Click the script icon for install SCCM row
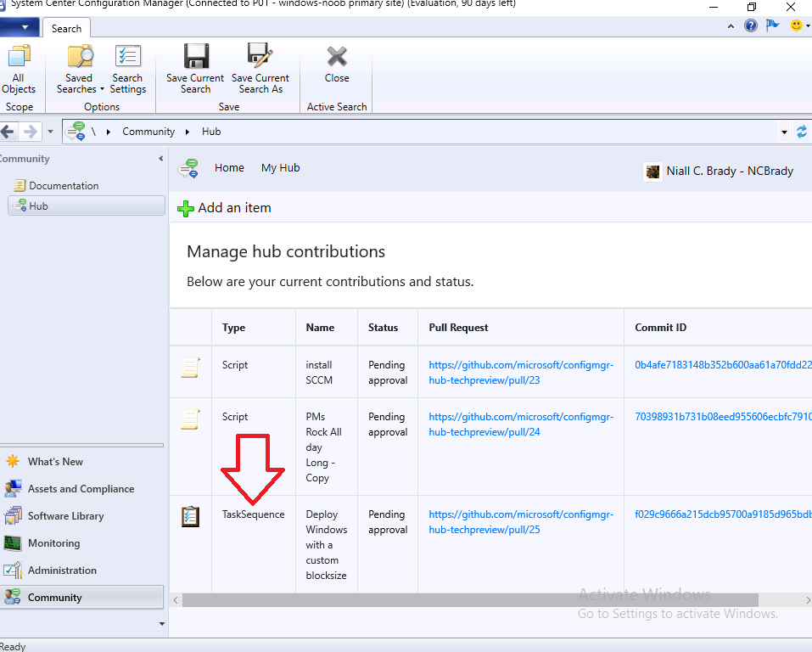812x652 pixels. point(190,367)
